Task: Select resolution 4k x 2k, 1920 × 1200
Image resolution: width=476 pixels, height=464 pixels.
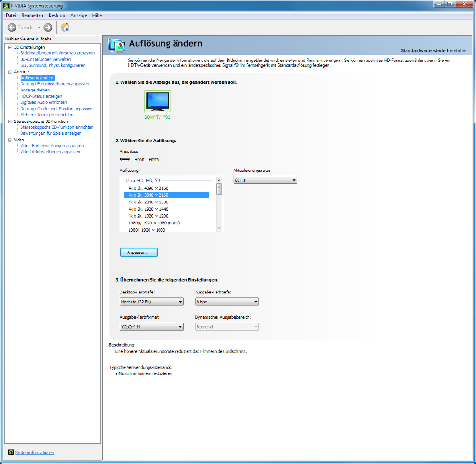Action: click(166, 216)
